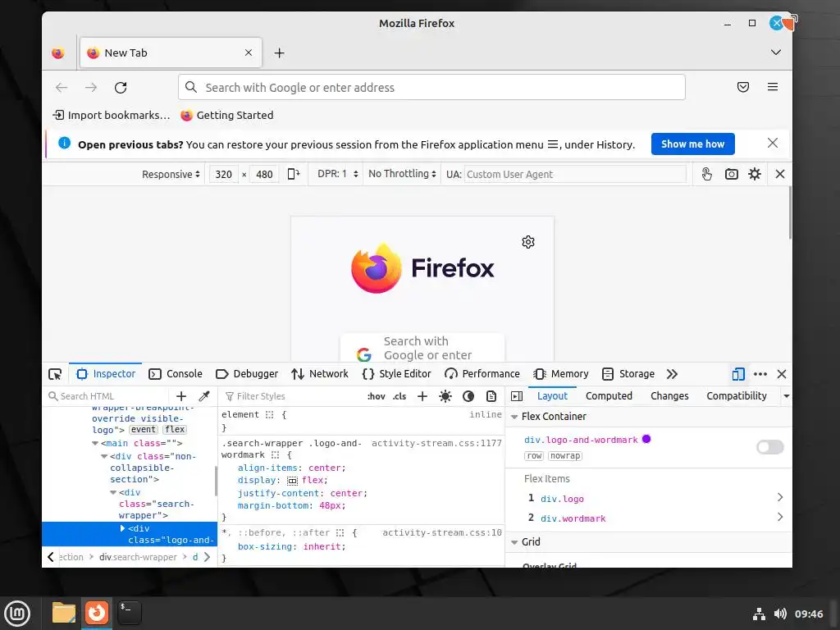This screenshot has height=630, width=840.
Task: Take a screenshot of the viewport
Action: pos(731,174)
